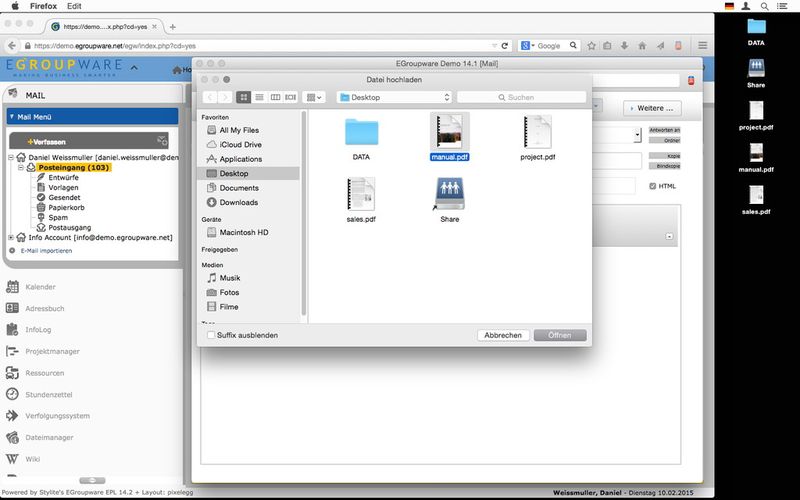Open the Ressourcen app
800x500 pixels.
coord(45,373)
